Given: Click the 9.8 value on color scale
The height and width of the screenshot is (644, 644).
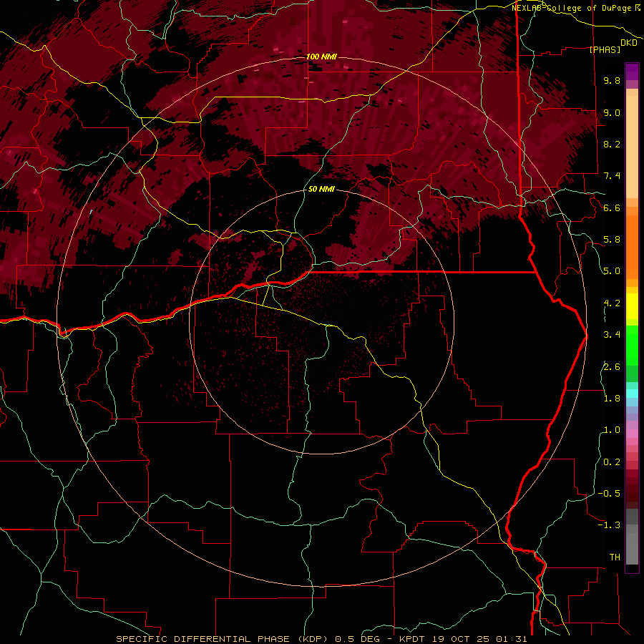Looking at the screenshot, I should click(612, 80).
